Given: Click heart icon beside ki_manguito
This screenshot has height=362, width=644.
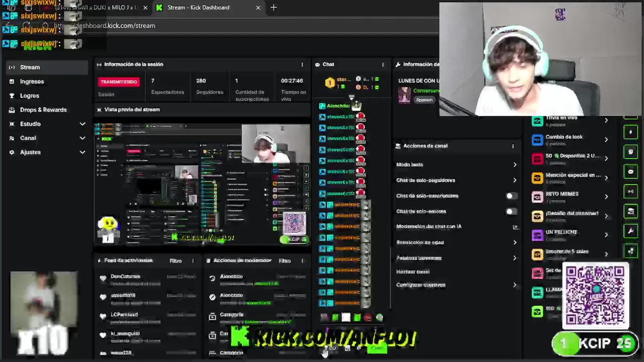Looking at the screenshot, I should 103,335.
